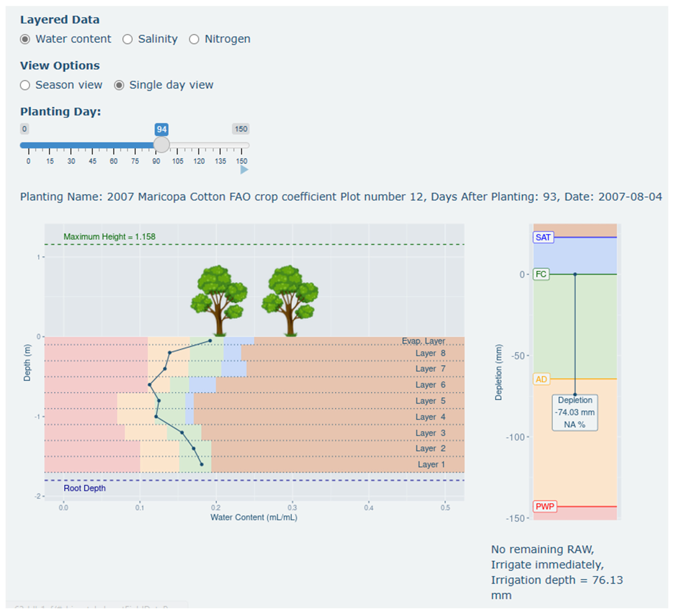Click the FC marker label
Viewport: 677px width, 616px height.
541,274
